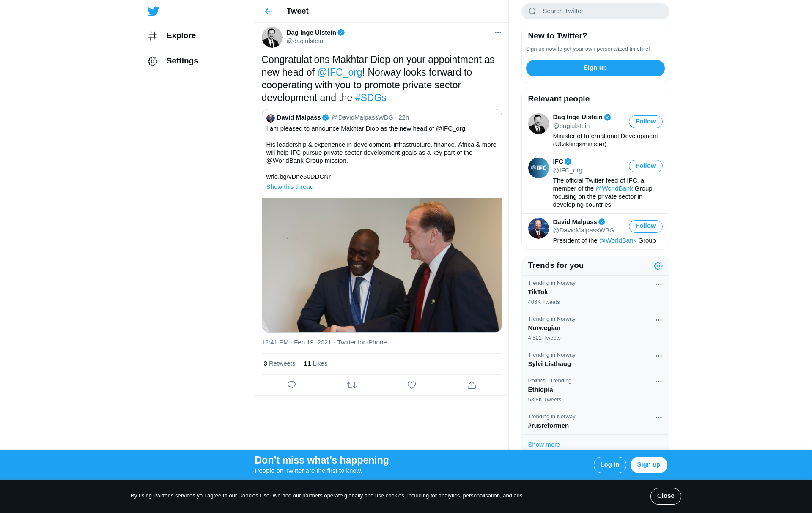Open the tweet's more options menu

(x=498, y=33)
